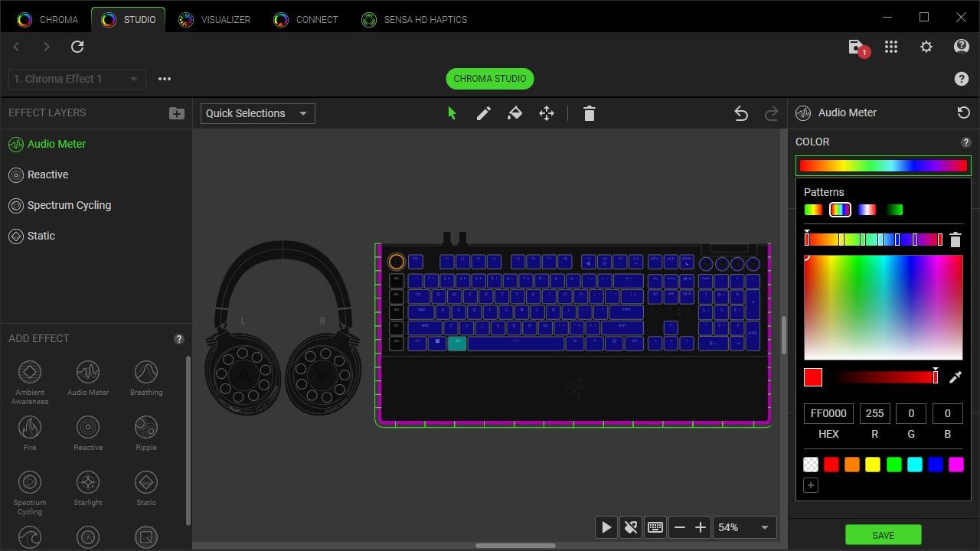Select the Spectrum Cycling effect layer
This screenshot has height=551, width=980.
point(96,205)
